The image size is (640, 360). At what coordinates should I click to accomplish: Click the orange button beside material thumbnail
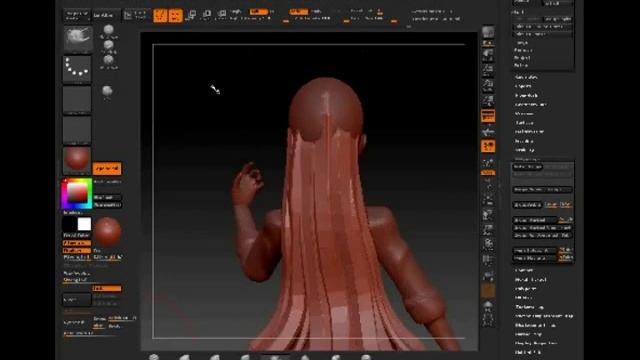107,168
